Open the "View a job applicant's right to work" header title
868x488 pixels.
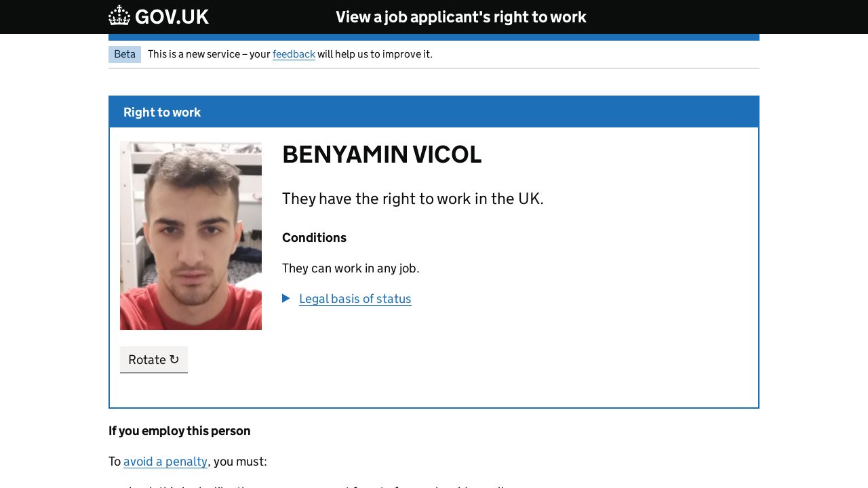click(x=460, y=17)
